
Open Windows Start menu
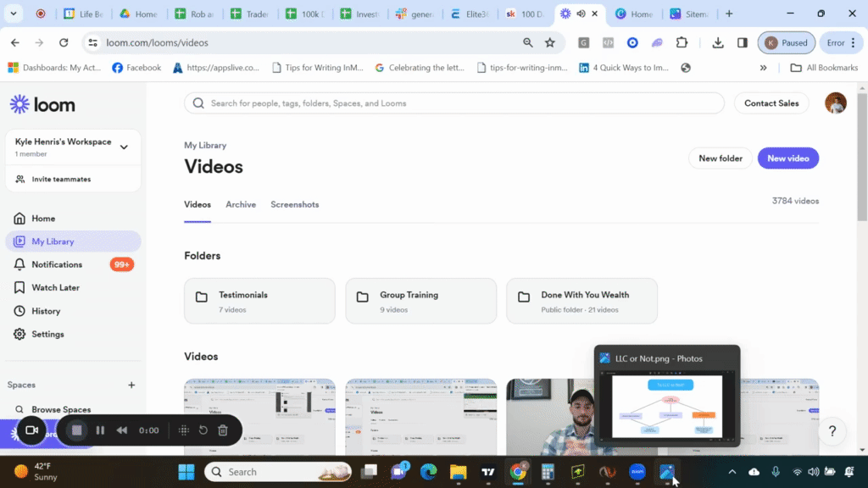(x=186, y=472)
